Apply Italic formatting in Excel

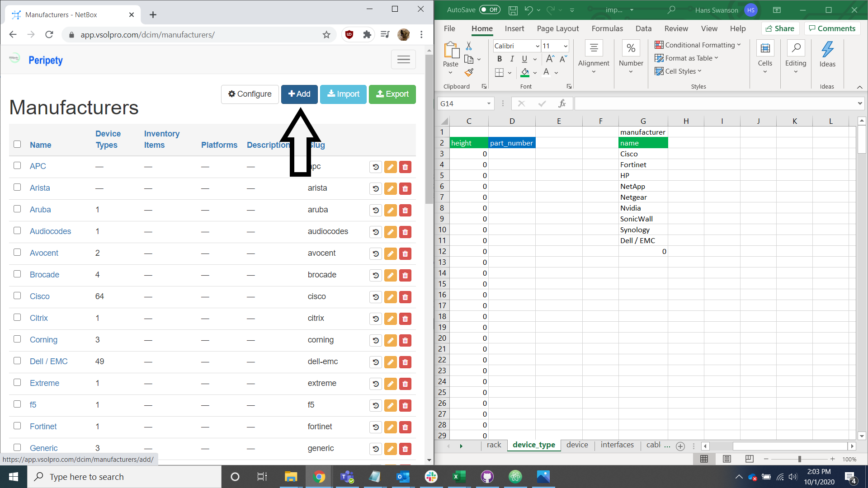pyautogui.click(x=512, y=59)
